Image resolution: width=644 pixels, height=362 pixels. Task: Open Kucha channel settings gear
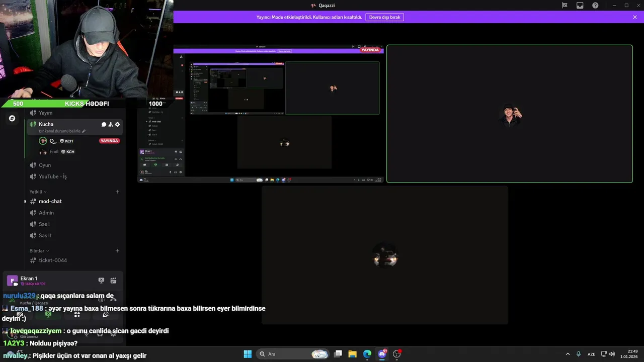tap(117, 124)
